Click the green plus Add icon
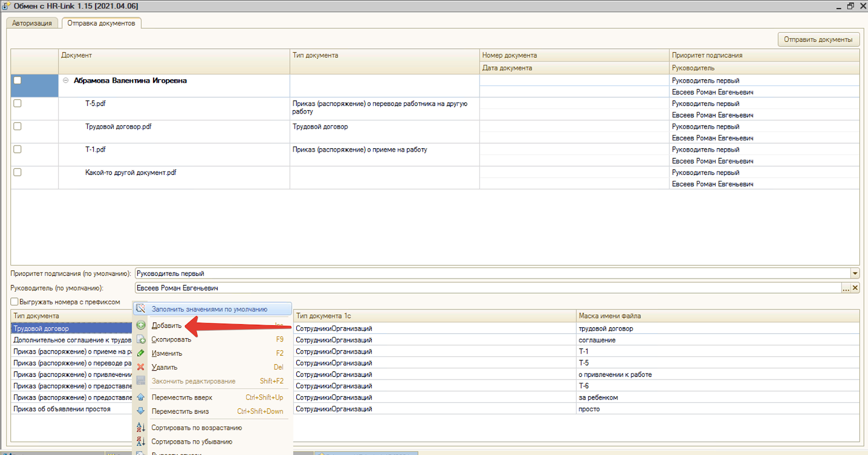This screenshot has width=868, height=455. click(141, 325)
